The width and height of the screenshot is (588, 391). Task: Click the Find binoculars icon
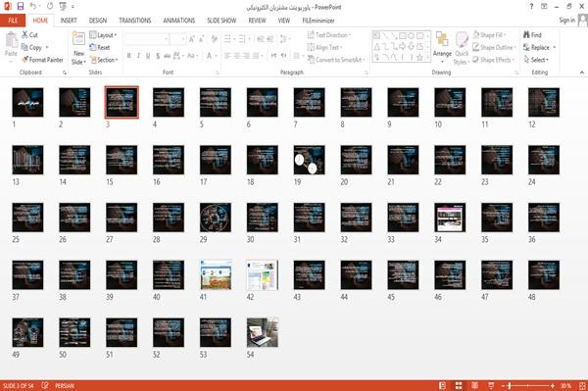(x=526, y=35)
